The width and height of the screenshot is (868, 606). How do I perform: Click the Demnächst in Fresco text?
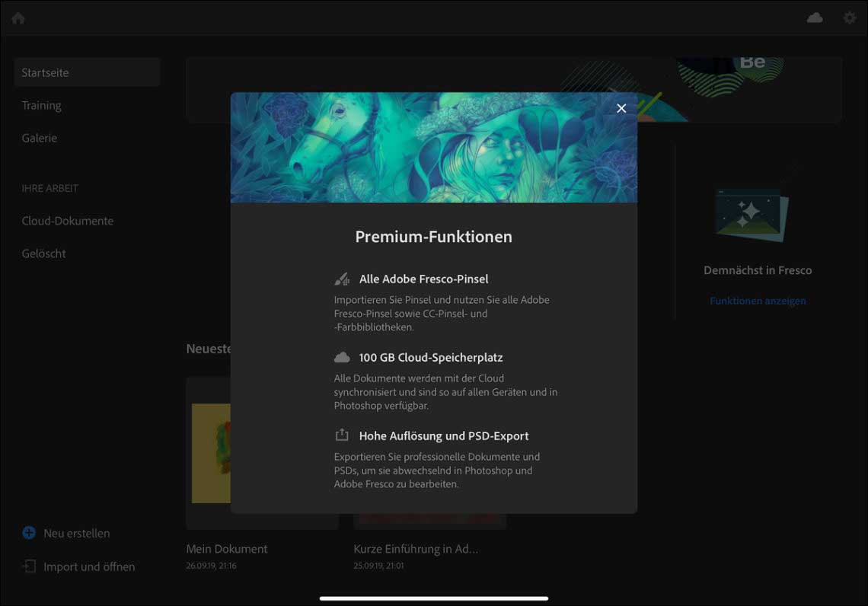click(x=758, y=270)
